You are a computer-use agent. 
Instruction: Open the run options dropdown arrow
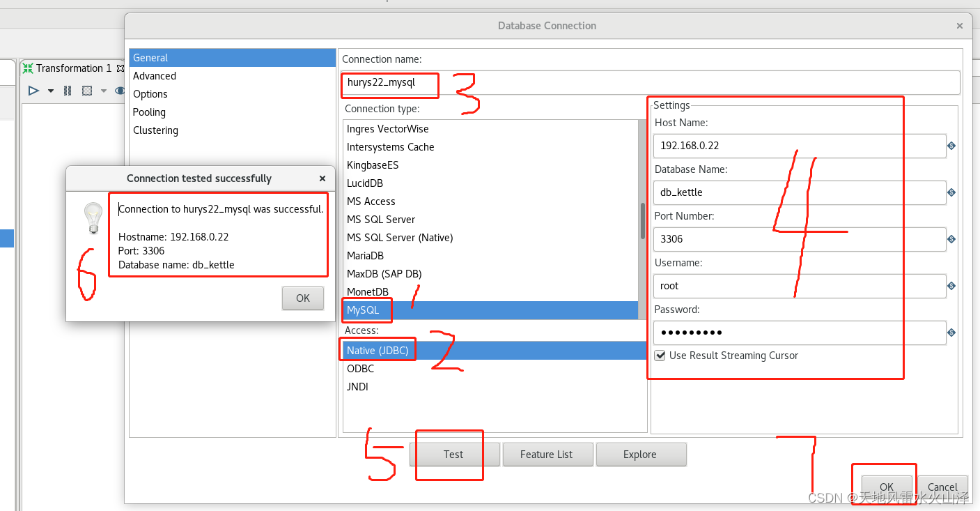[x=51, y=91]
